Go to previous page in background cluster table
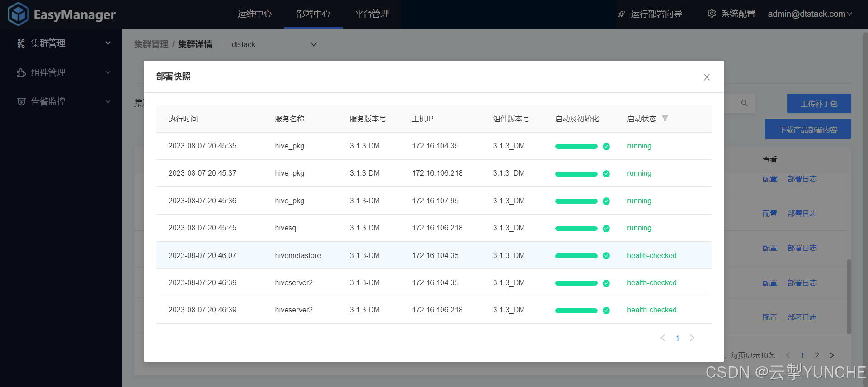868x387 pixels. pos(788,355)
